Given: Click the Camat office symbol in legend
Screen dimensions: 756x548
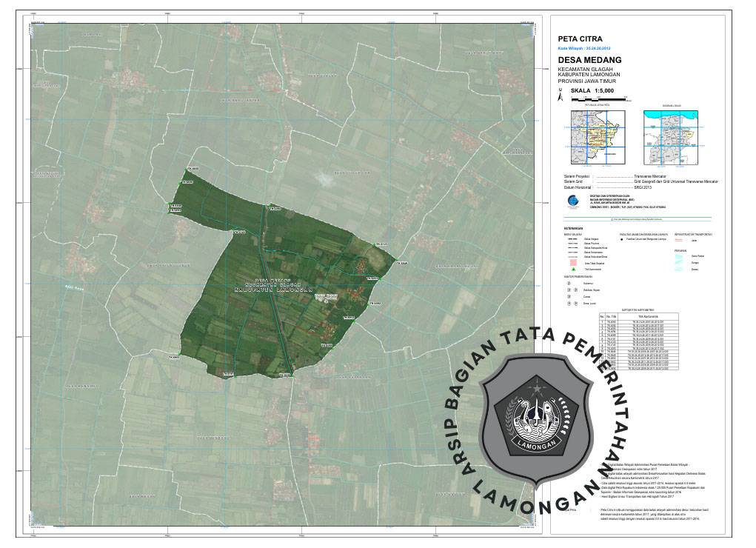Looking at the screenshot, I should [568, 296].
